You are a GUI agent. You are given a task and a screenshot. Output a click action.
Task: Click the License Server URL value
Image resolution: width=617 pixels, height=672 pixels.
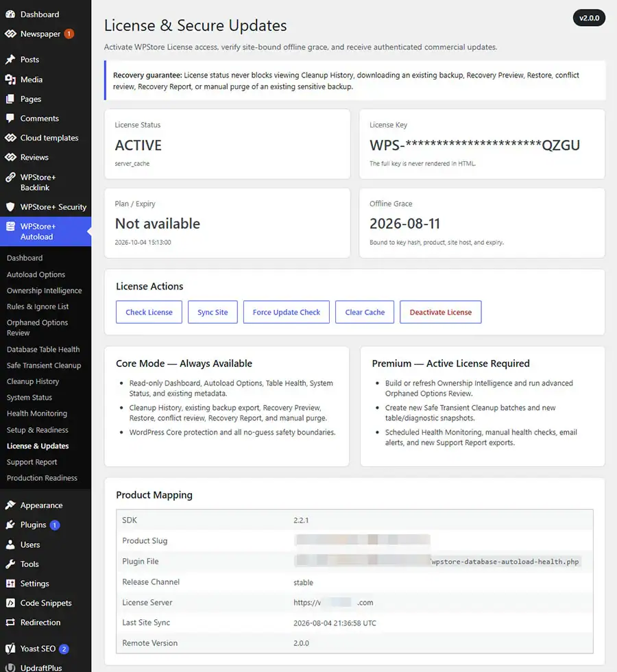333,603
